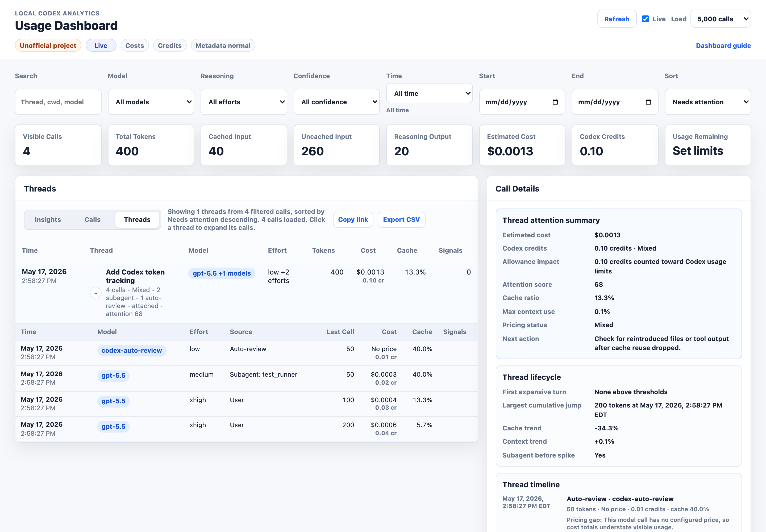Open the All time dropdown
This screenshot has height=532, width=766.
429,93
